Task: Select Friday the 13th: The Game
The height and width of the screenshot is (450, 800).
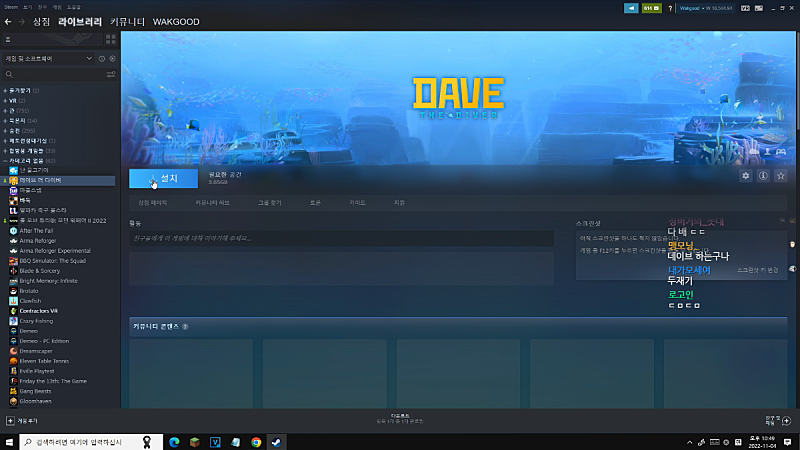Action: 53,381
